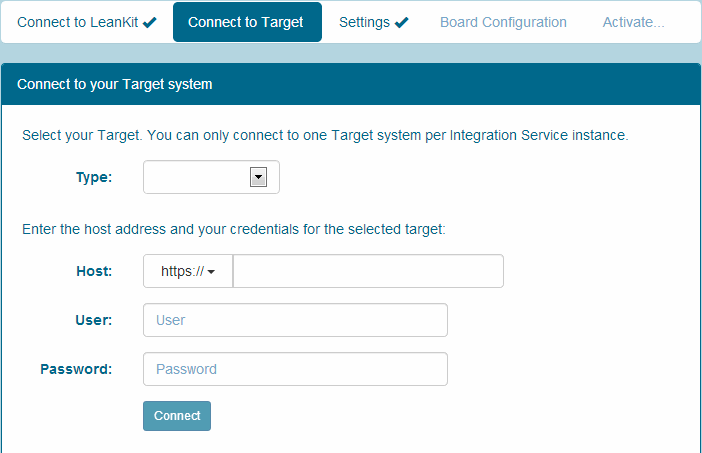
Task: Select the Connect to Target tab
Action: pyautogui.click(x=246, y=22)
